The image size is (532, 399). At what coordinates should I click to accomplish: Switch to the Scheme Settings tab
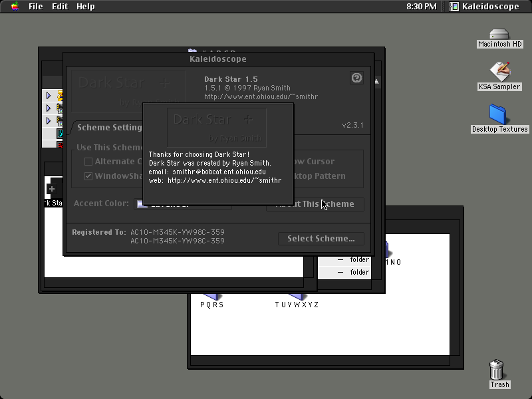tap(108, 128)
